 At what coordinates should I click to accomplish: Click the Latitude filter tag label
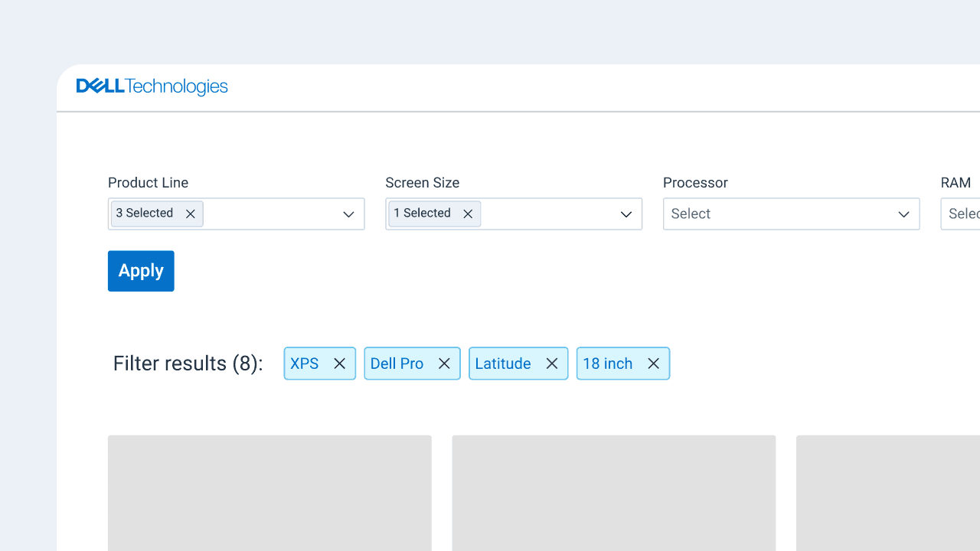[503, 364]
